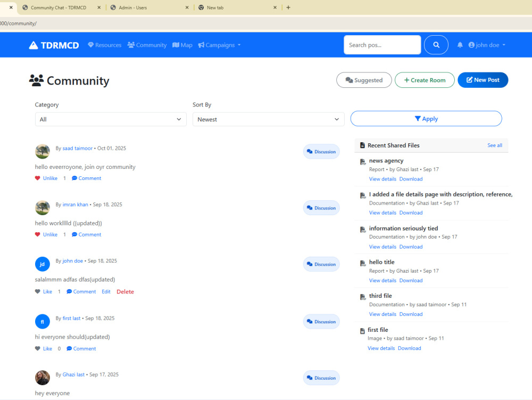
Task: Download the information seriously tied file
Action: tap(411, 247)
